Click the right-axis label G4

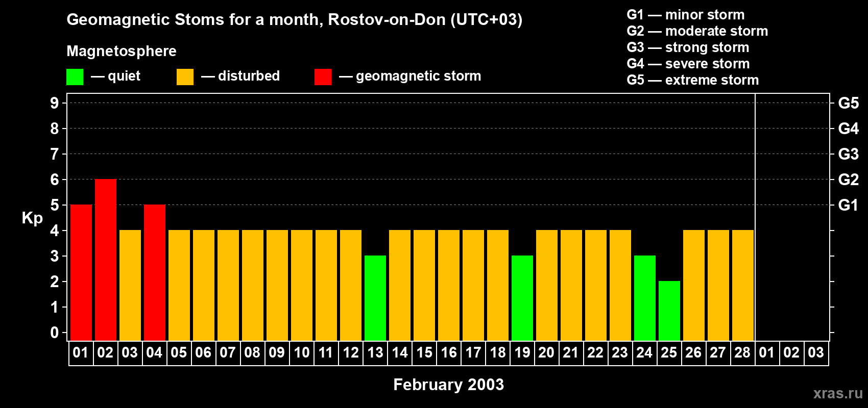849,129
